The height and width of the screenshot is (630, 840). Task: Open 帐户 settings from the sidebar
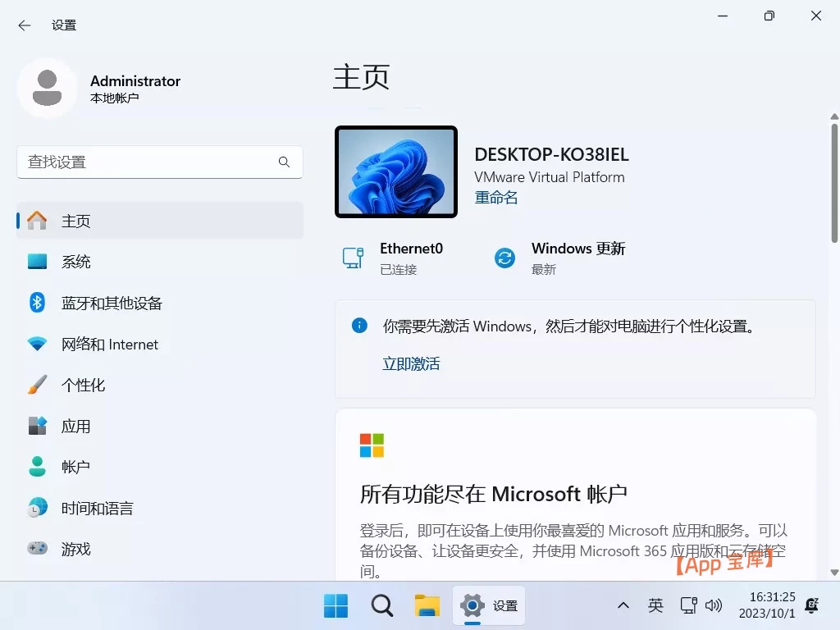(76, 466)
